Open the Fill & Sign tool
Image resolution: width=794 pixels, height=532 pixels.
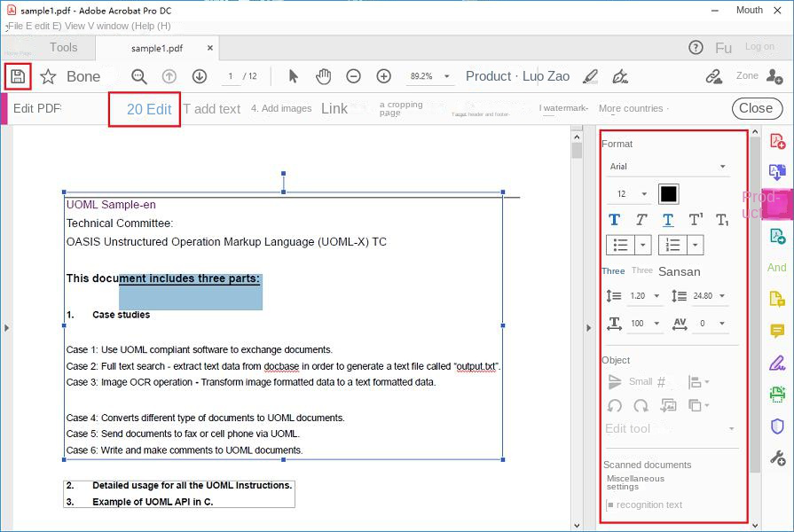[778, 364]
